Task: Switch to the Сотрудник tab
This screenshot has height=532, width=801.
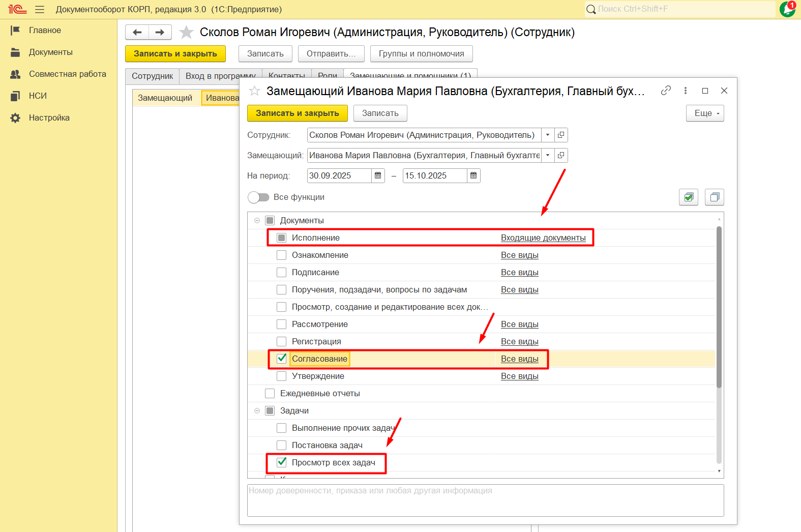Action: [152, 76]
